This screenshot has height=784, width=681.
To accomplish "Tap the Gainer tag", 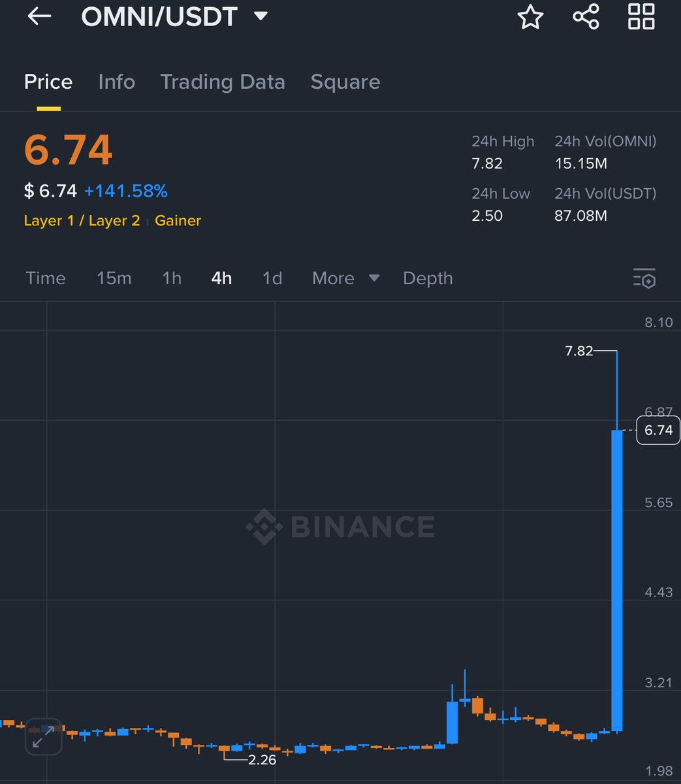I will [x=178, y=221].
